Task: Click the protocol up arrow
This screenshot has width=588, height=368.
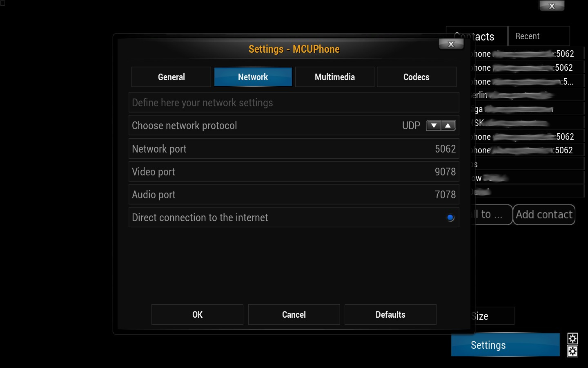Action: point(448,126)
